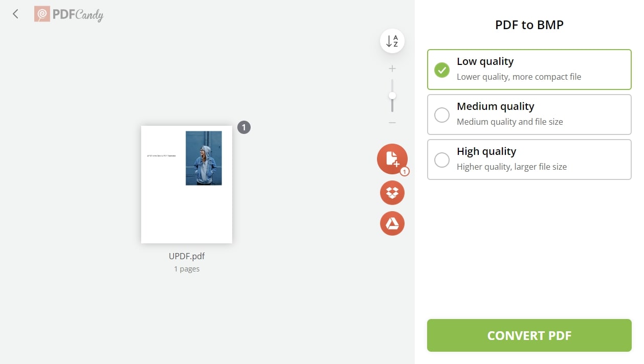Add more files with red button
644x364 pixels.
(x=392, y=159)
